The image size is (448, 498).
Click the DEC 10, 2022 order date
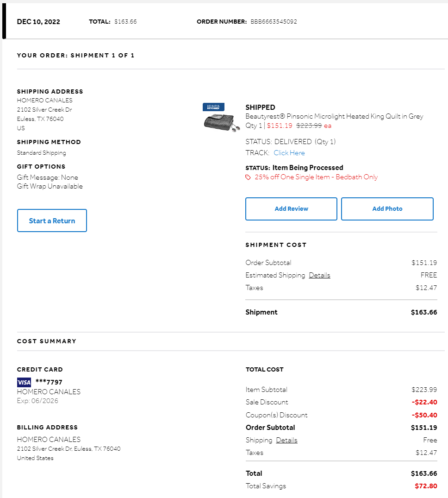click(x=38, y=22)
